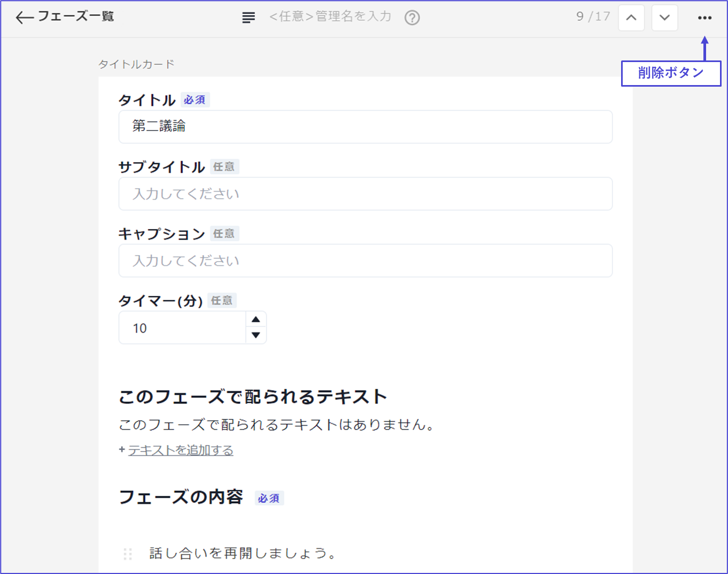Decrease timer minutes with the down arrow

[x=255, y=335]
